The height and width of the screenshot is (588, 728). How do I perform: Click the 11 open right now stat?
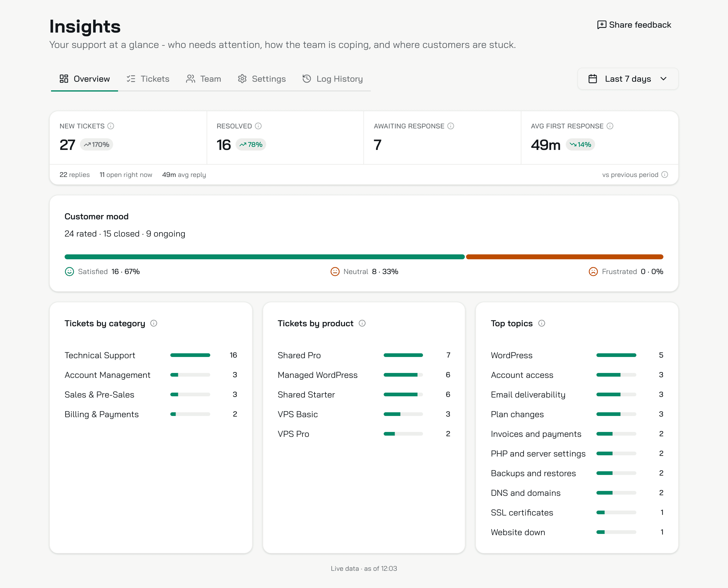click(126, 175)
